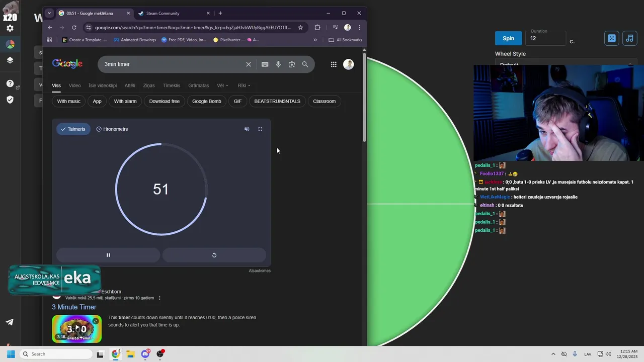Image resolution: width=644 pixels, height=362 pixels.
Task: Select the Google meklēšana browser tab
Action: click(x=94, y=13)
